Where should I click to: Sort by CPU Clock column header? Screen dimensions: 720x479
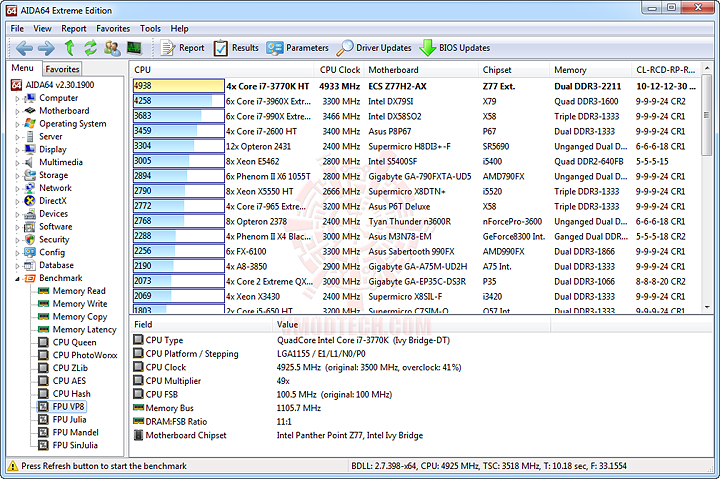click(x=340, y=70)
